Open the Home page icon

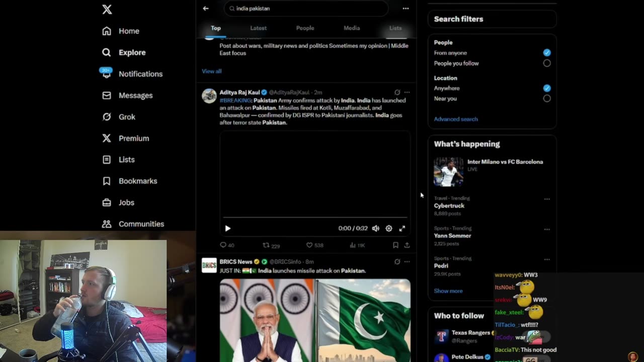coord(107,31)
